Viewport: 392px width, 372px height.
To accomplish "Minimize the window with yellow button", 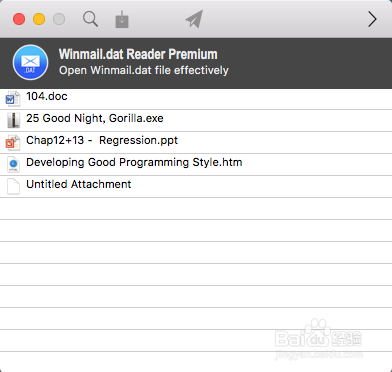I will (x=39, y=19).
